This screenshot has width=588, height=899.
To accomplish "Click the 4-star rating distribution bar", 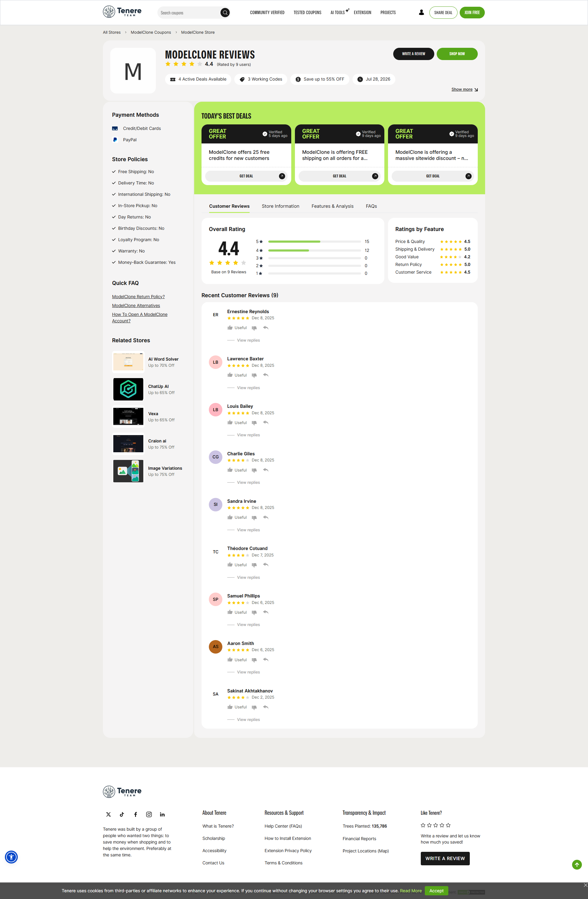I will point(315,250).
